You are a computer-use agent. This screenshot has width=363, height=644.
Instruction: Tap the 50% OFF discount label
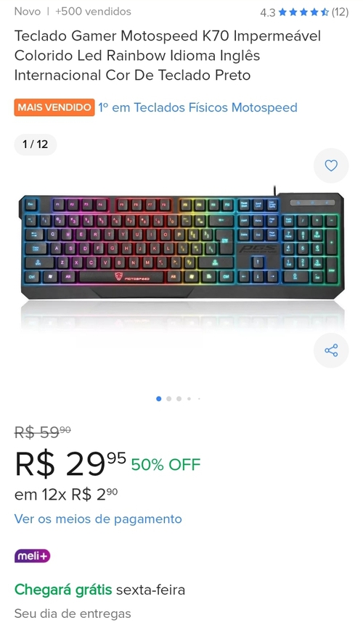[x=166, y=465]
